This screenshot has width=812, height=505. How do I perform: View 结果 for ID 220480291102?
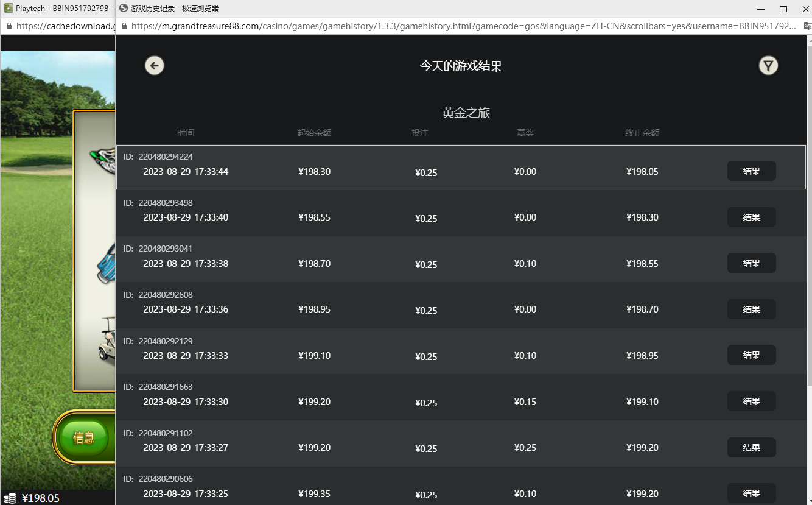752,448
